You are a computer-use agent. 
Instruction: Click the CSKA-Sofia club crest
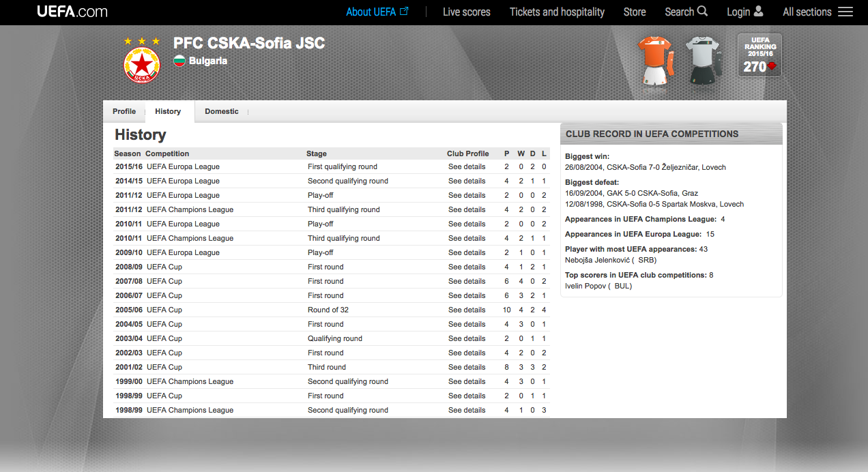click(x=142, y=65)
